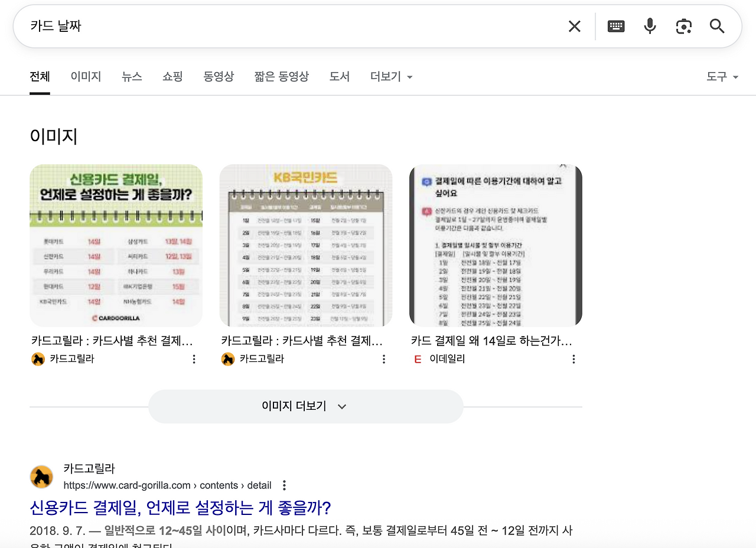Open the 더보기 dropdown in the tab bar
Image resolution: width=756 pixels, height=548 pixels.
coord(390,76)
